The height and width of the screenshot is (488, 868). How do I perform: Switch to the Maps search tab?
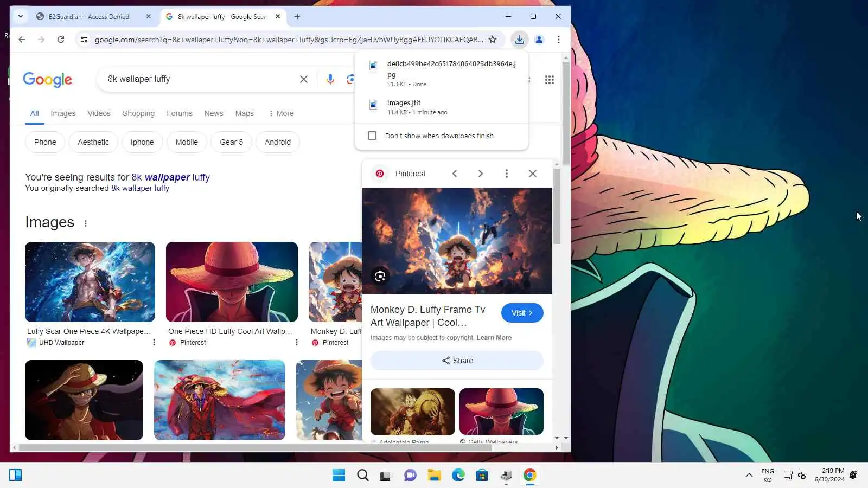click(x=244, y=113)
